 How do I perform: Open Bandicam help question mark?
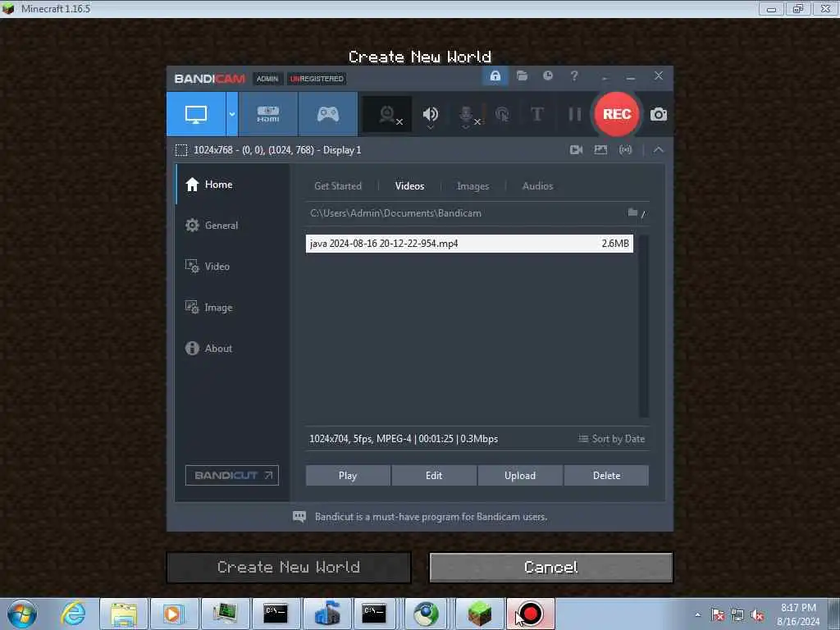[573, 76]
